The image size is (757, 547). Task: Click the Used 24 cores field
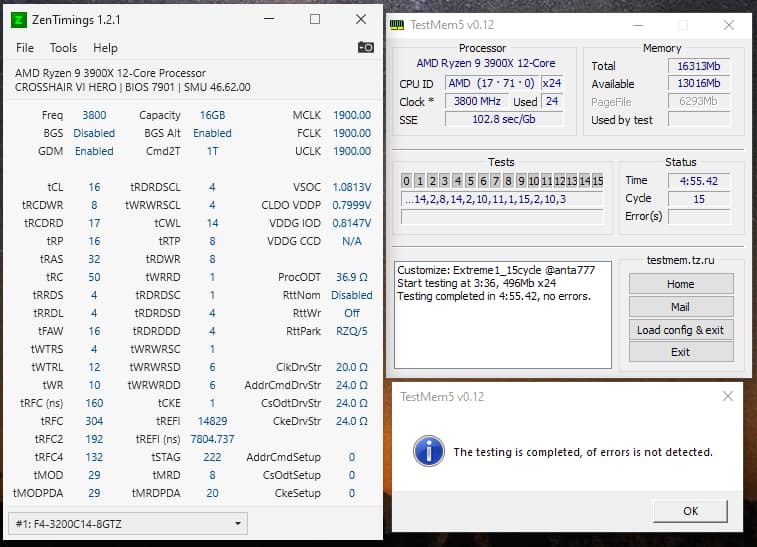point(552,101)
